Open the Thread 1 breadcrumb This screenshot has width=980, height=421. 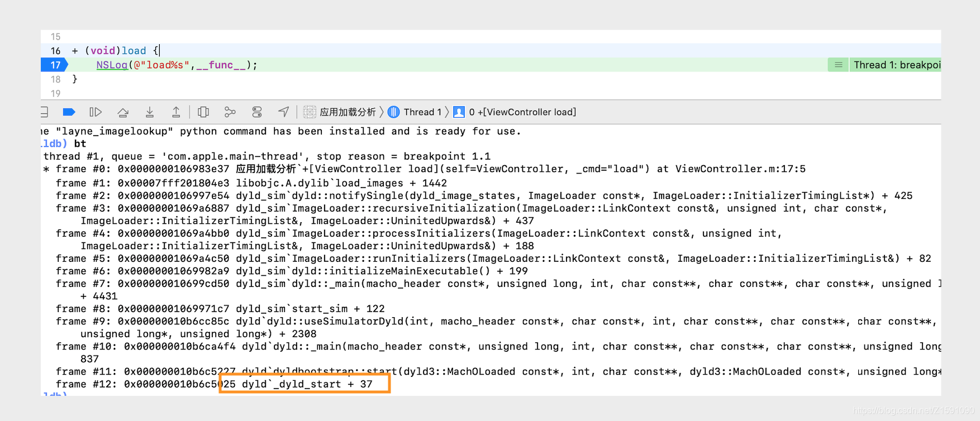pyautogui.click(x=415, y=112)
